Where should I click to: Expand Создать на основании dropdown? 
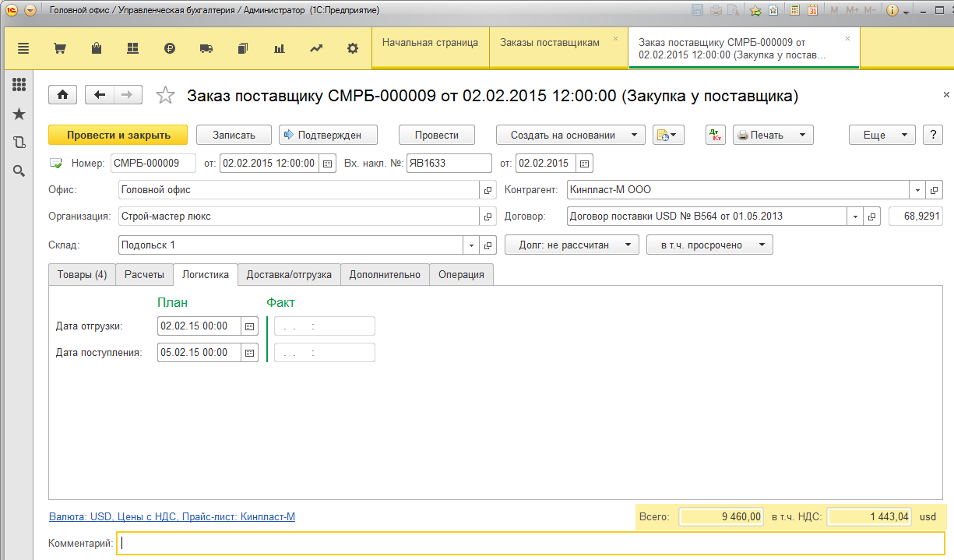(x=571, y=135)
